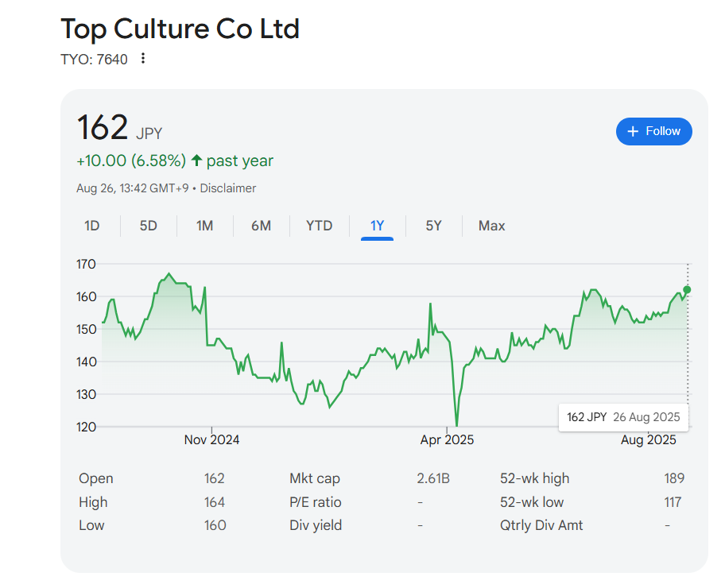
Task: Click the P/E ratio label
Action: click(x=316, y=502)
